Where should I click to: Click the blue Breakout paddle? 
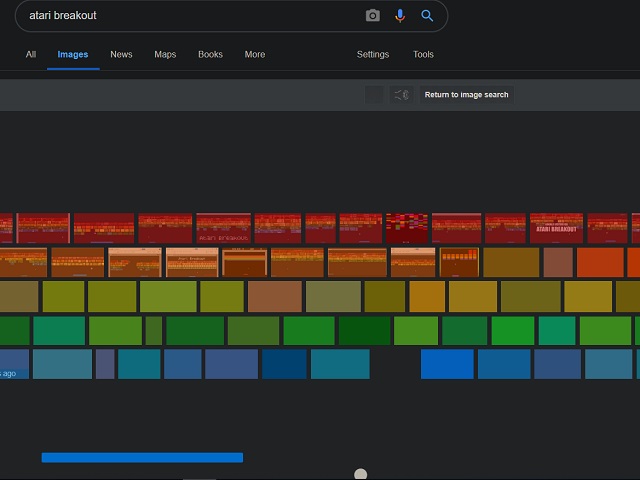click(142, 458)
